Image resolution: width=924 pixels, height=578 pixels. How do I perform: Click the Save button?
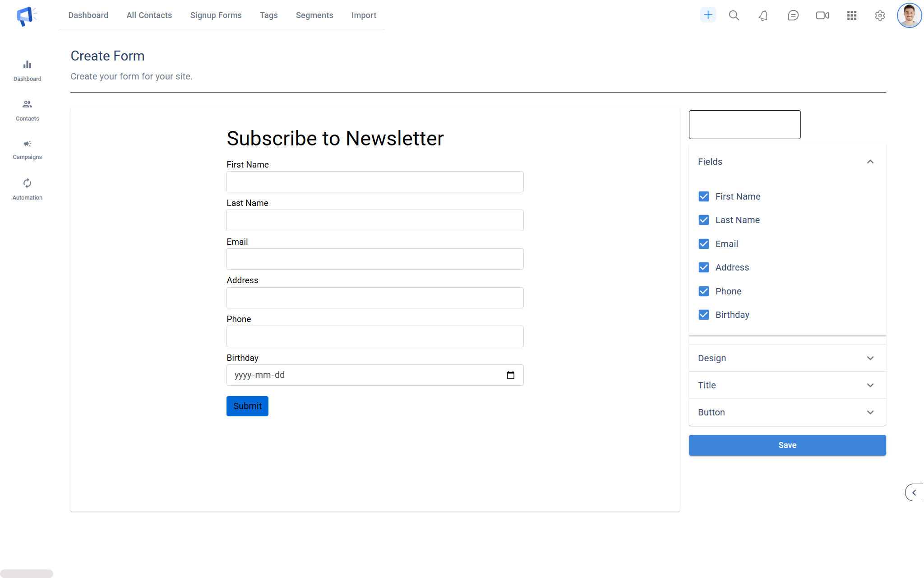pos(787,445)
